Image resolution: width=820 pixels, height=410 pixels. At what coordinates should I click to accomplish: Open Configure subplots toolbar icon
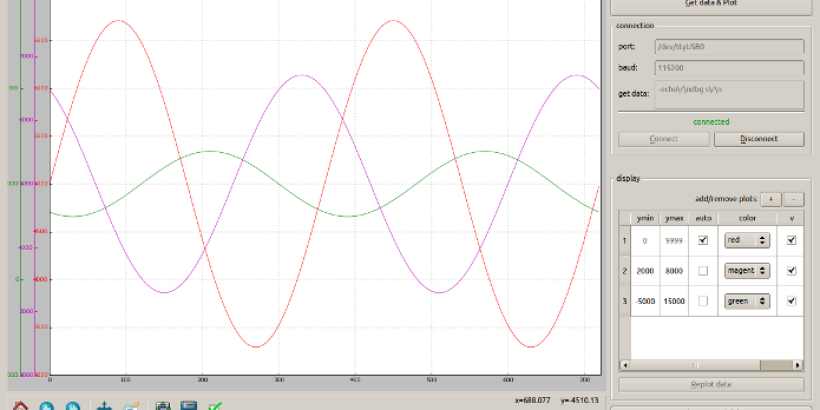(163, 406)
